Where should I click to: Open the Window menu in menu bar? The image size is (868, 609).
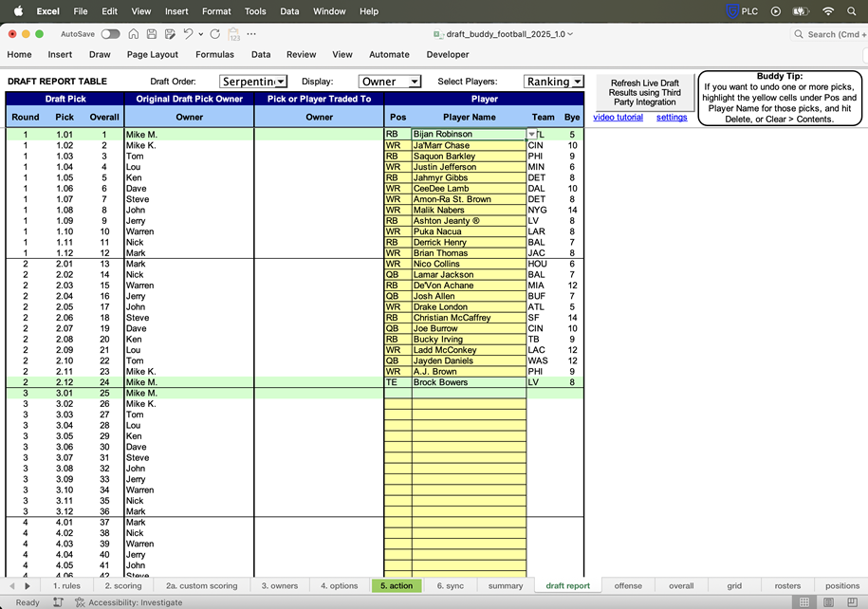point(329,11)
